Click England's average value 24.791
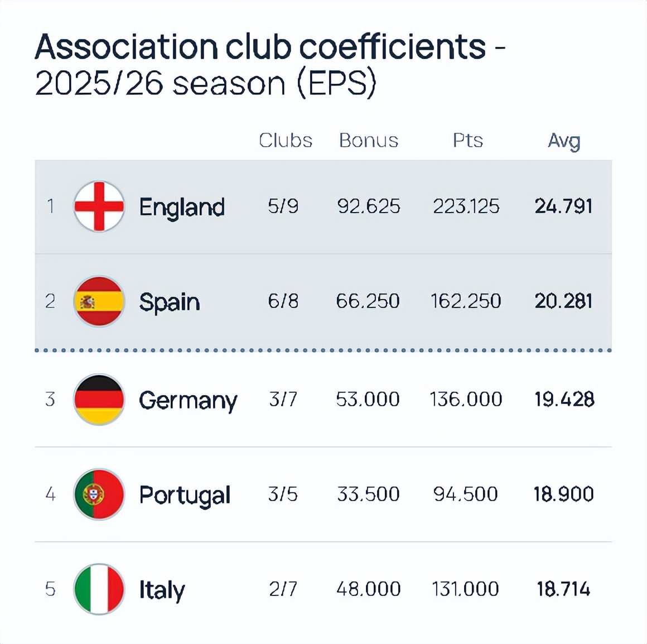The width and height of the screenshot is (647, 644). point(563,206)
